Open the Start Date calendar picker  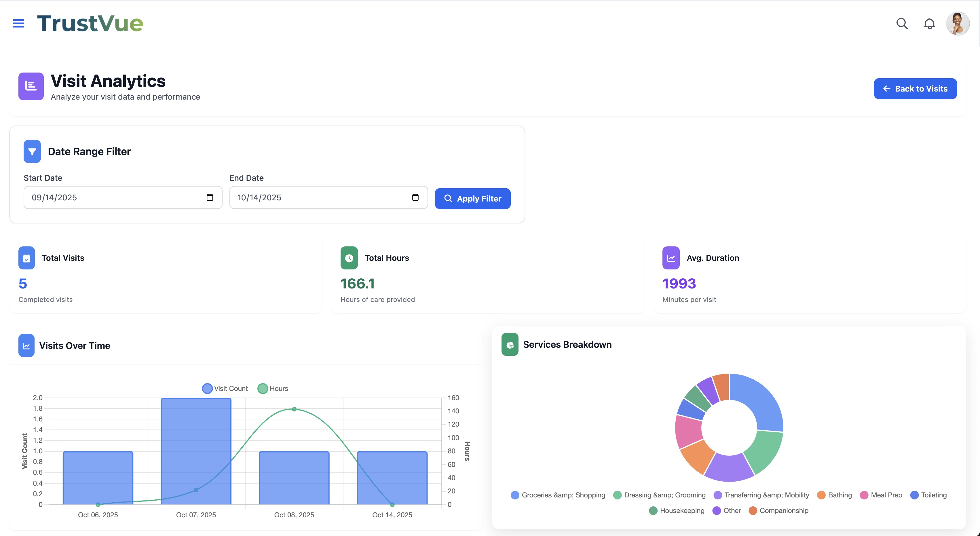(x=210, y=197)
